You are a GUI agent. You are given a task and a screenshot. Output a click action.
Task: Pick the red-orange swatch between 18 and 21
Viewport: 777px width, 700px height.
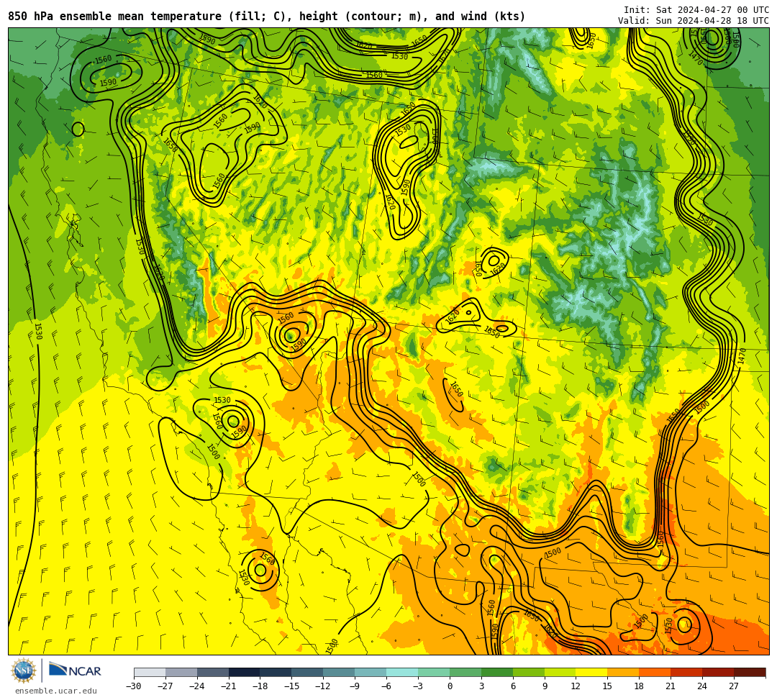pos(655,672)
